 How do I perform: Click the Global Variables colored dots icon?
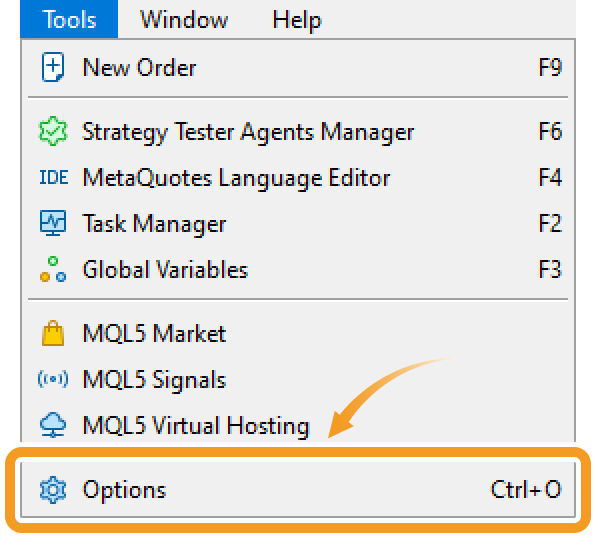pos(53,269)
